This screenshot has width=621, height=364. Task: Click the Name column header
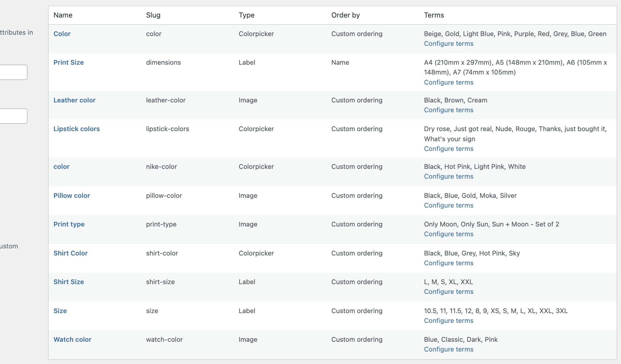(x=63, y=15)
